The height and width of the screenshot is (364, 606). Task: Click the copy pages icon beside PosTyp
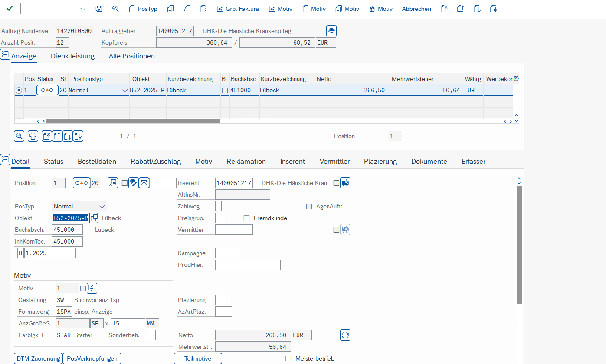170,9
